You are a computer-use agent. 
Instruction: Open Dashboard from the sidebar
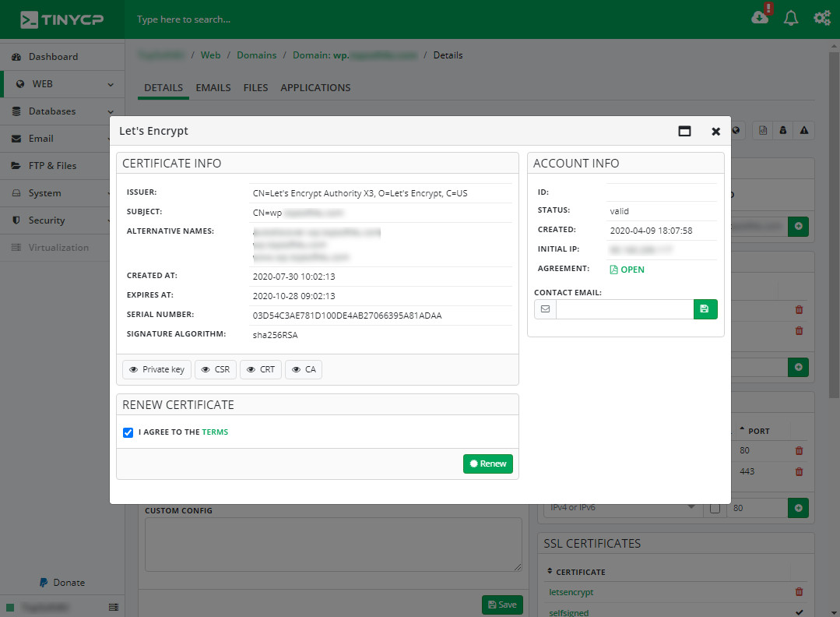(x=62, y=57)
